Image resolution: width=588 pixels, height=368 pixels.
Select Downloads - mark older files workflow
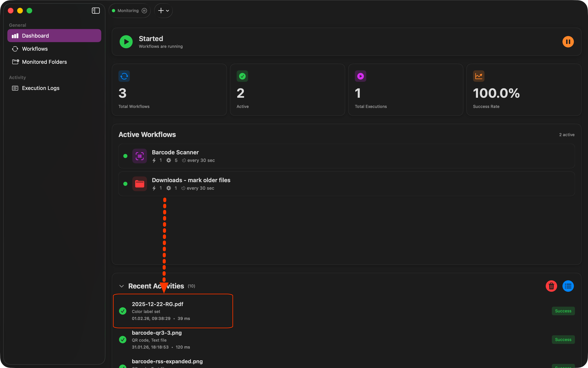point(346,184)
